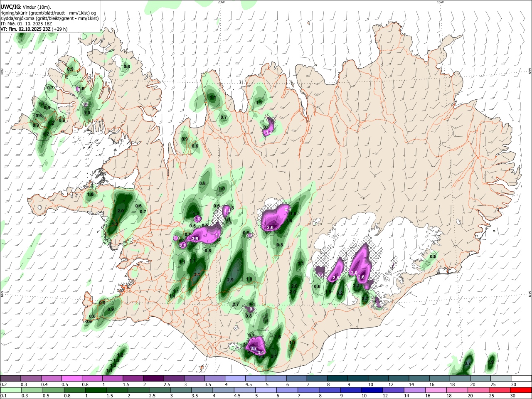Image resolution: width=532 pixels, height=399 pixels.
Task: Select the dusky purple 0.2 swatch in upper legend
Action: pos(10,379)
